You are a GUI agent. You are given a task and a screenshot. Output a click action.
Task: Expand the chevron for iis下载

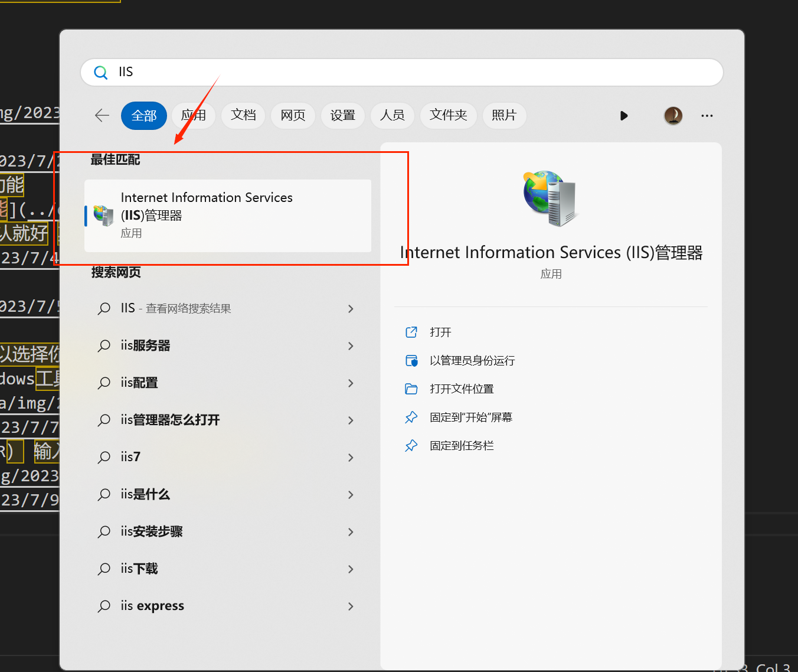[x=351, y=569]
